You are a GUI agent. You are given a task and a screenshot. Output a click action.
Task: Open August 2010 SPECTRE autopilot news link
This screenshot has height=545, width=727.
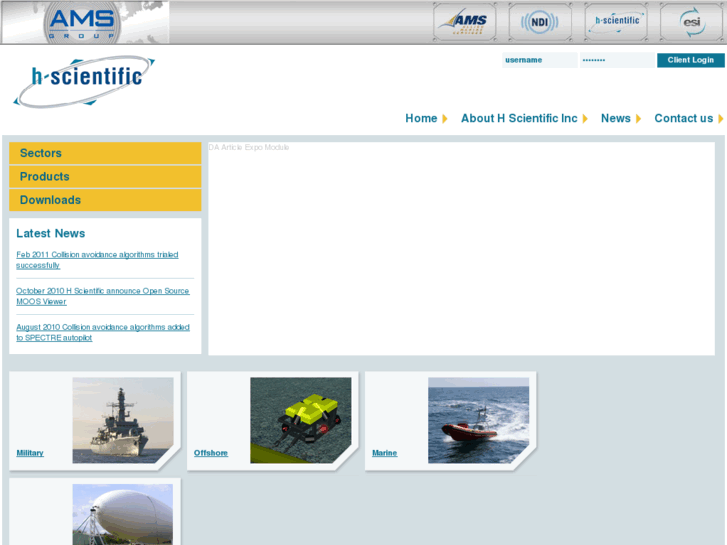click(103, 333)
